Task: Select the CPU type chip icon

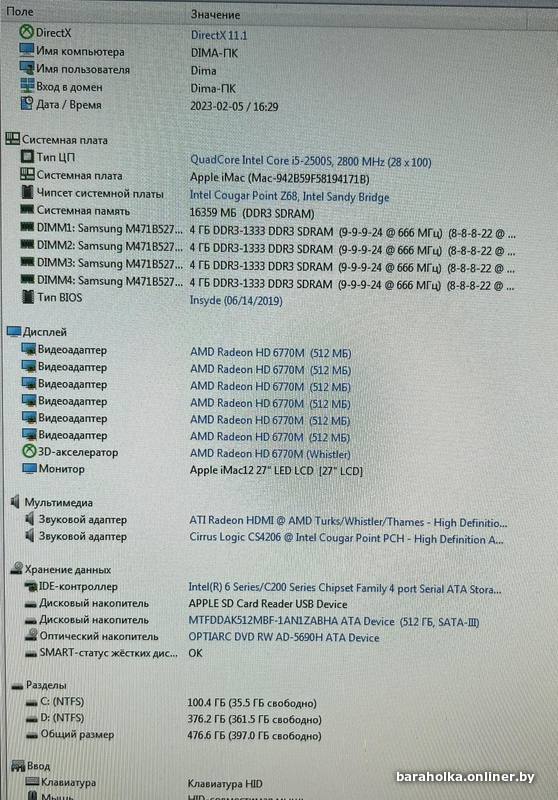Action: [x=27, y=157]
